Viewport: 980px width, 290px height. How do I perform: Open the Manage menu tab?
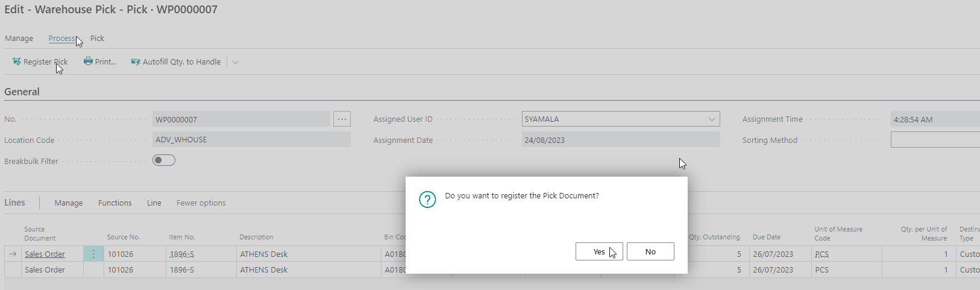19,39
